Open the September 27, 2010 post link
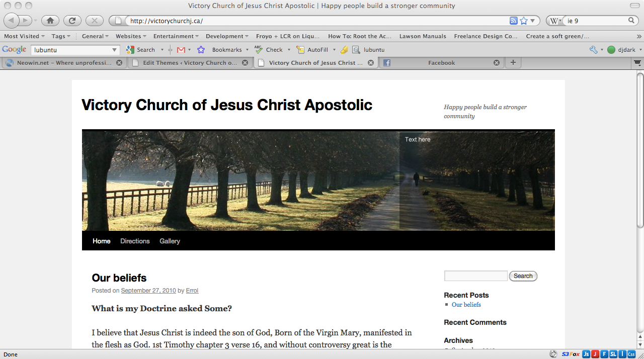Viewport: 644px width, 359px height. [x=148, y=291]
